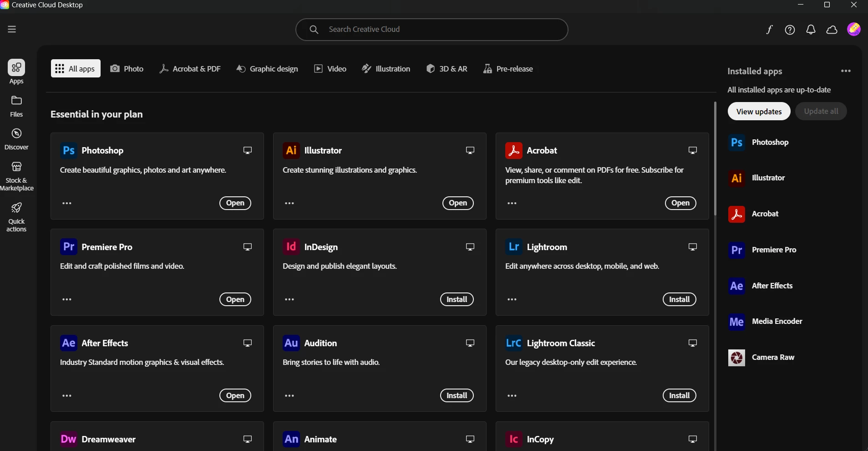The height and width of the screenshot is (451, 868).
Task: Switch to the Illustration tab
Action: coord(386,69)
